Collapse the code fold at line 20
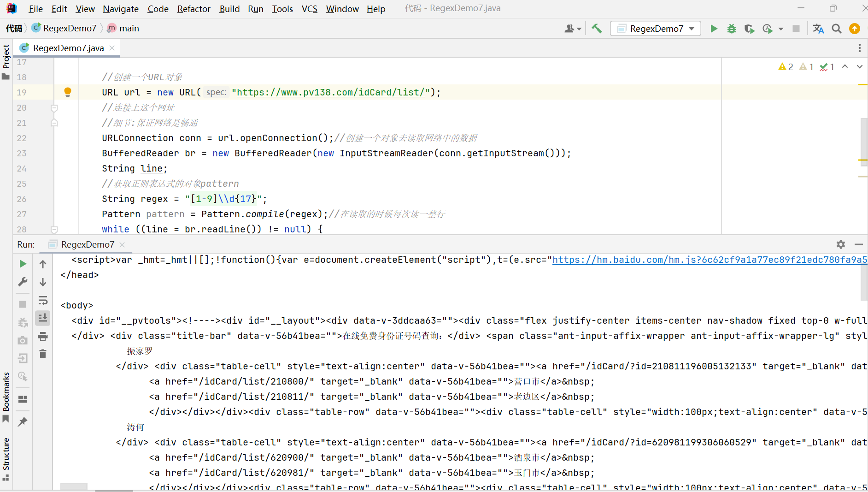The height and width of the screenshot is (492, 868). pyautogui.click(x=54, y=108)
